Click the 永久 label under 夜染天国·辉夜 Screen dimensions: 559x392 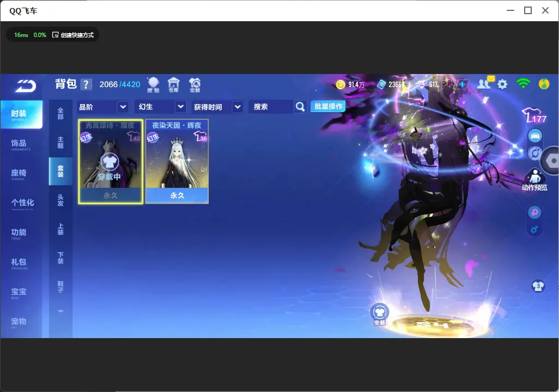tap(177, 195)
